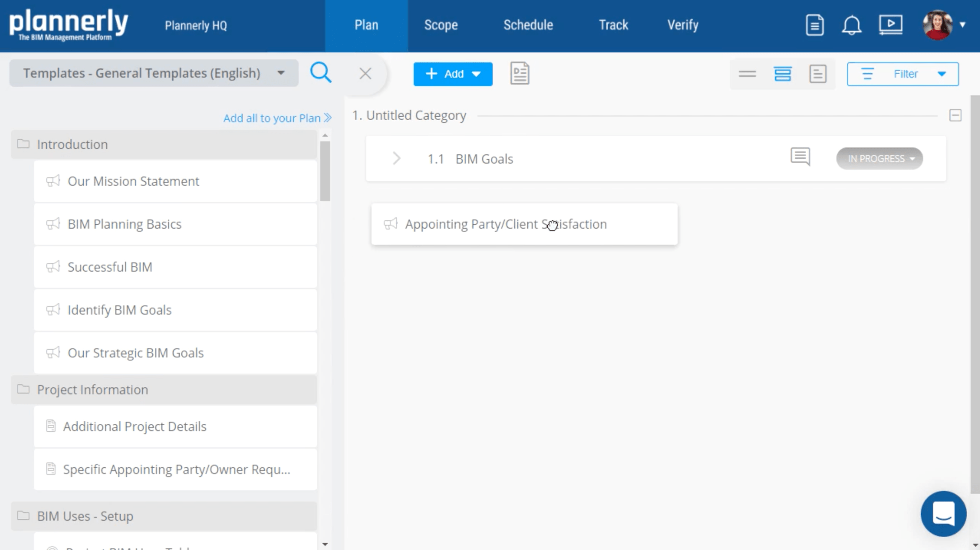This screenshot has width=980, height=550.
Task: Go to the Schedule tab
Action: [528, 25]
